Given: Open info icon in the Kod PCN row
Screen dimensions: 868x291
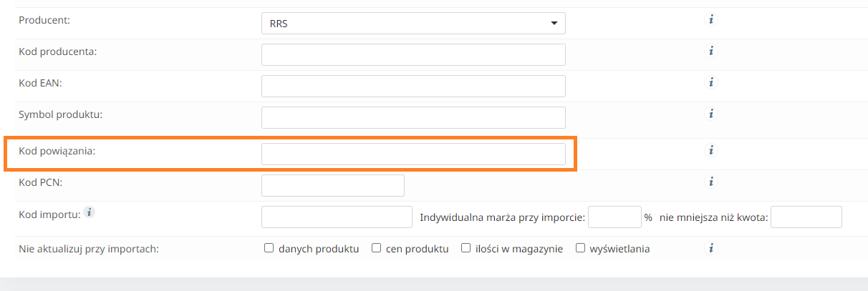Looking at the screenshot, I should [x=710, y=182].
